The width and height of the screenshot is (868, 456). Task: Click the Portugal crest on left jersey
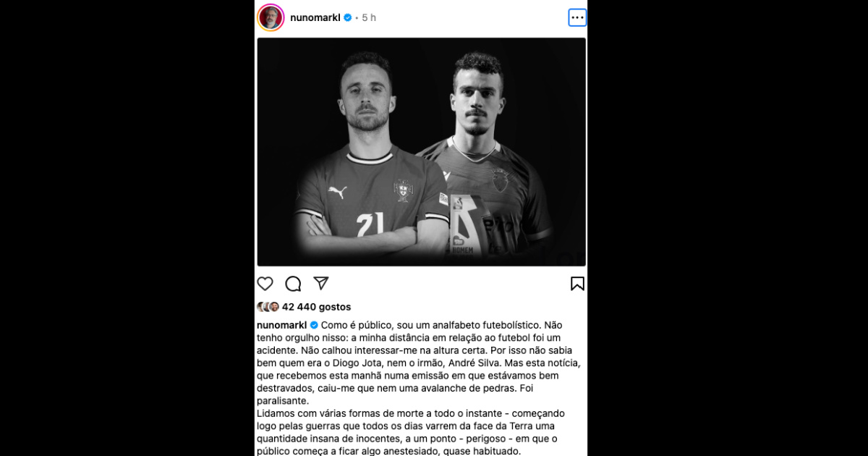tap(403, 190)
